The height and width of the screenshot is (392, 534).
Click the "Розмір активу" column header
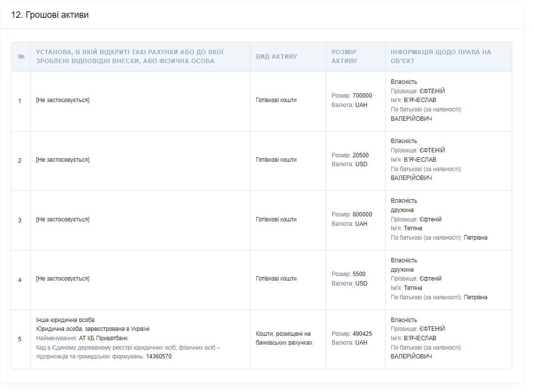[x=344, y=57]
